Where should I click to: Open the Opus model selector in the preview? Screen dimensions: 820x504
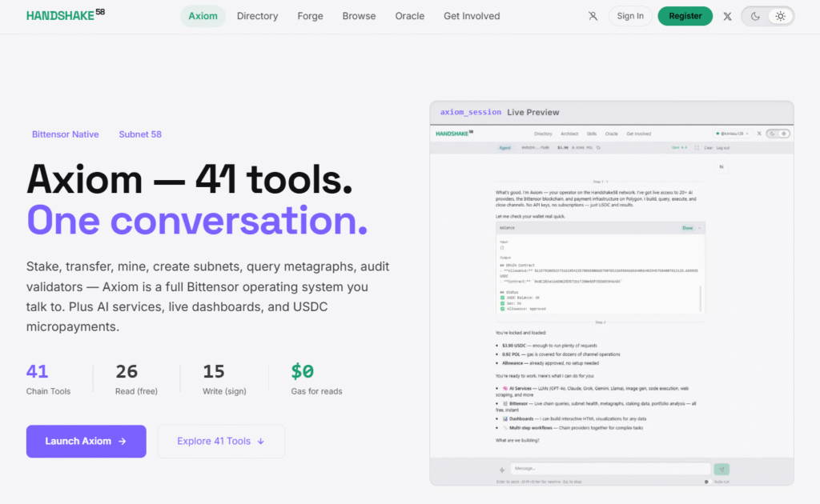(x=680, y=148)
